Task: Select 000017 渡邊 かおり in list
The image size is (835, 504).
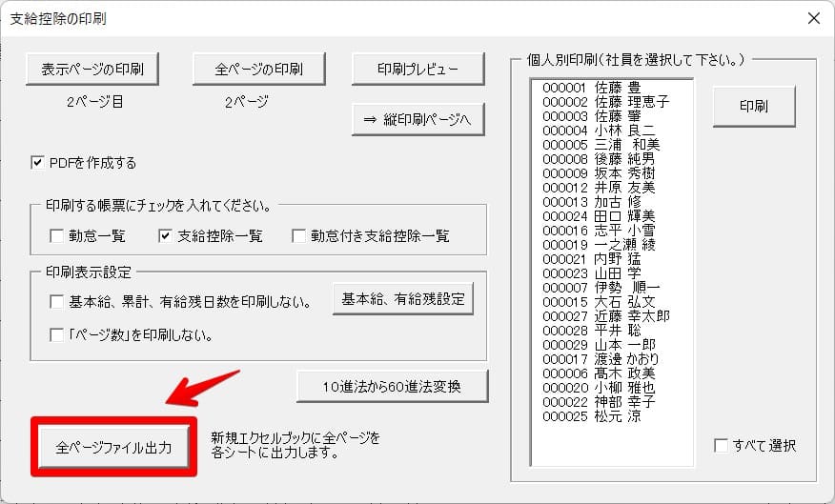Action: [x=604, y=359]
